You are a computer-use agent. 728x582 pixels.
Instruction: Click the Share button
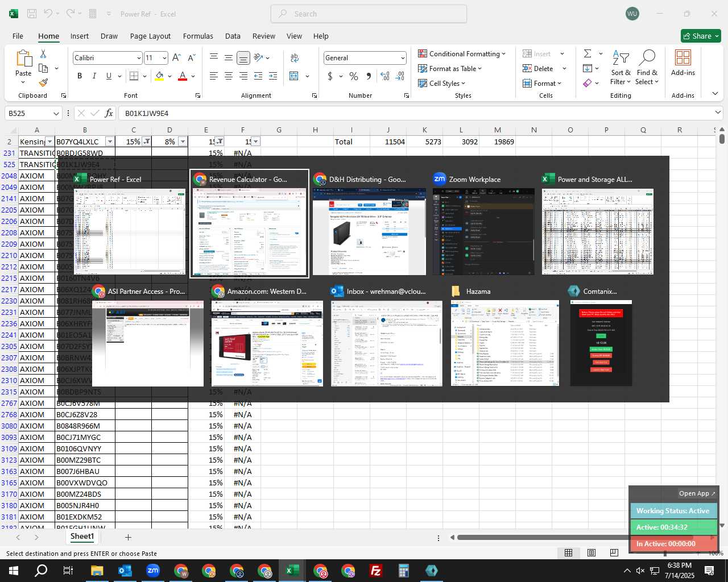701,36
